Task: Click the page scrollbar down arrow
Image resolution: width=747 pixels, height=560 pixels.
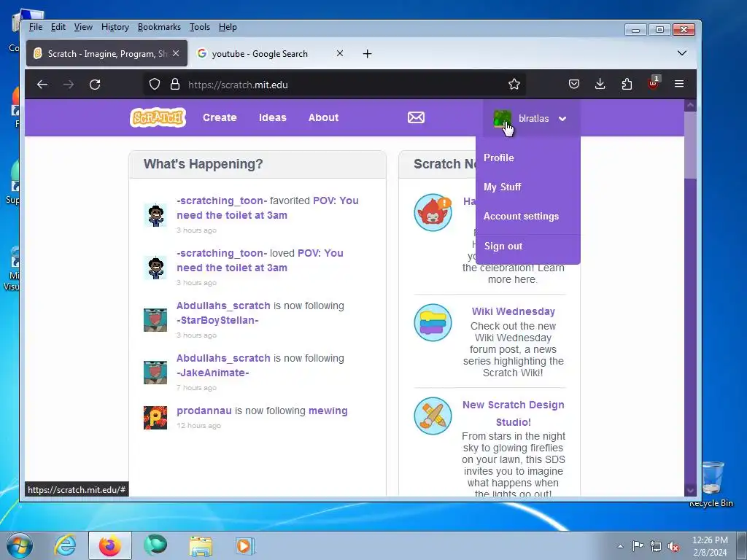Action: coord(690,490)
